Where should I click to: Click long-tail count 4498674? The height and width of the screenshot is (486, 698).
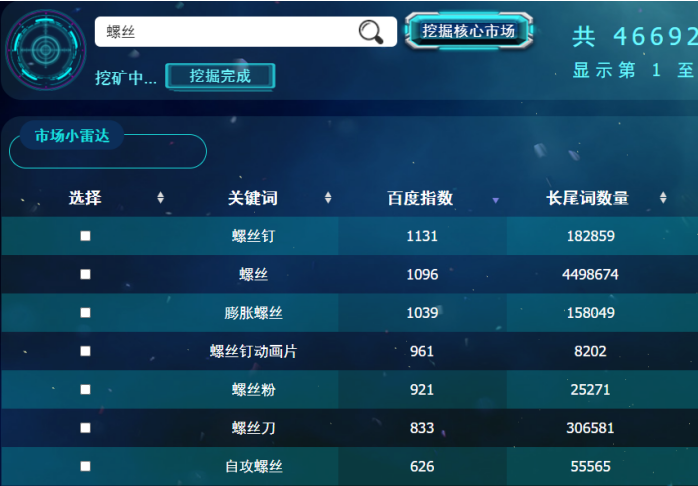coord(590,274)
